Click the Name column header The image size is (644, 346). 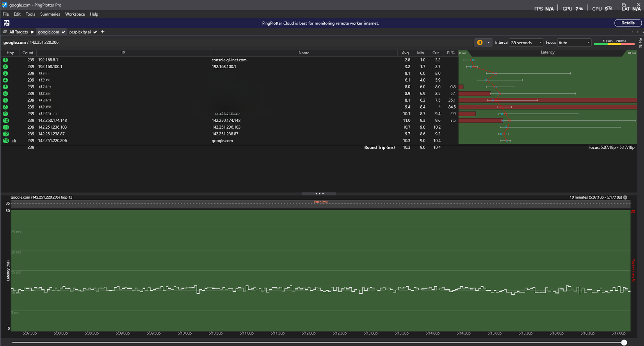304,53
